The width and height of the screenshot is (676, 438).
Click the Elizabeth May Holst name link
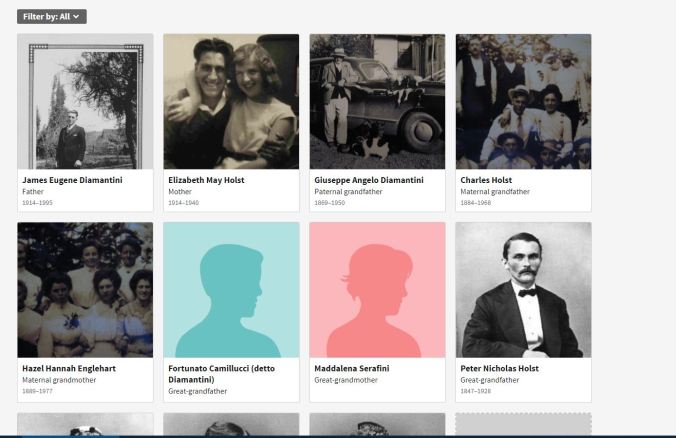tap(206, 180)
